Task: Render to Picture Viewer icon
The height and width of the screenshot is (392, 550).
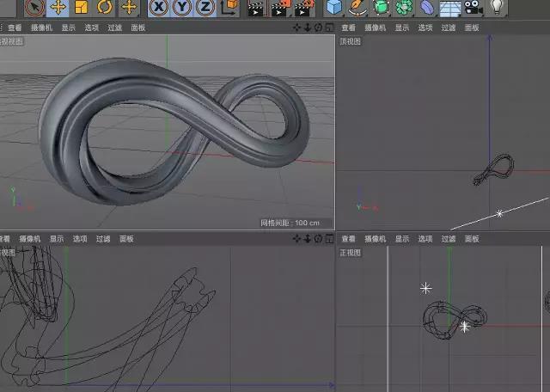Action: [281, 8]
